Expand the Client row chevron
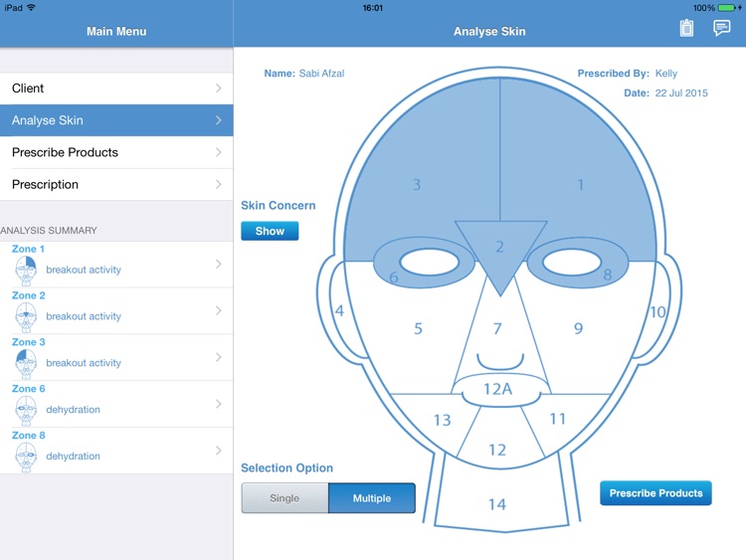 tap(219, 88)
